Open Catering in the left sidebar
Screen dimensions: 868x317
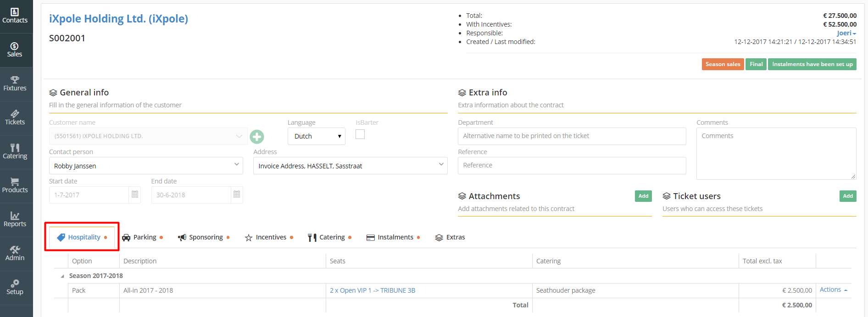click(x=15, y=152)
